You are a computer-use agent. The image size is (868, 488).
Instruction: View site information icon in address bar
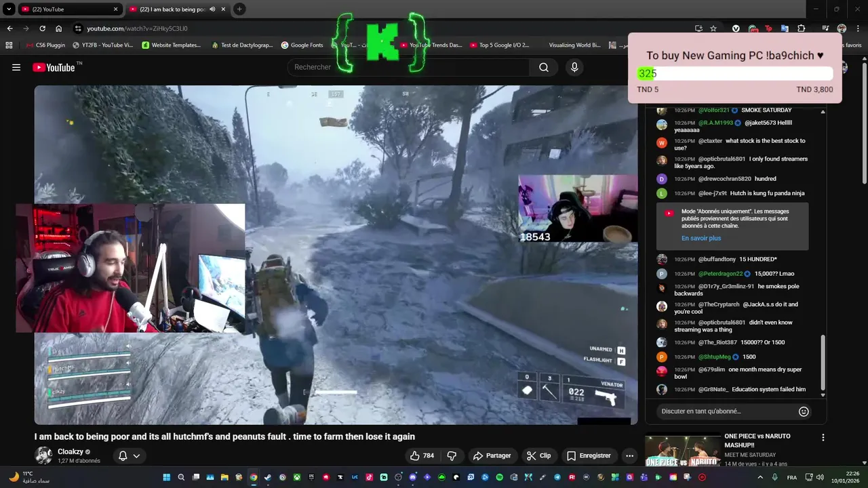(78, 28)
